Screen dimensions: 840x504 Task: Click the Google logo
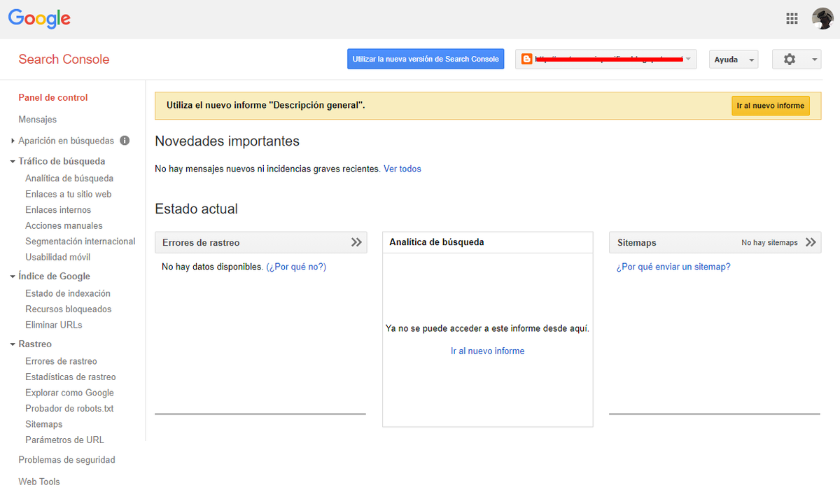click(39, 20)
